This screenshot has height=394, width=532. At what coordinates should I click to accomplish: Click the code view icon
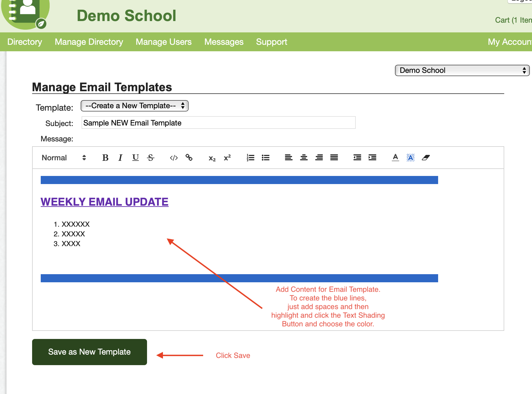point(174,158)
